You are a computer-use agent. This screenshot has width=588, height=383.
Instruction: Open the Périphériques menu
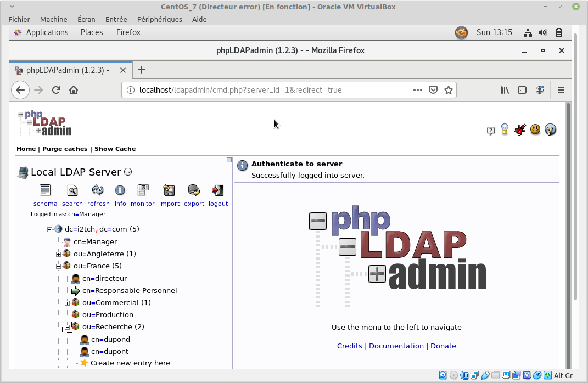pos(159,20)
